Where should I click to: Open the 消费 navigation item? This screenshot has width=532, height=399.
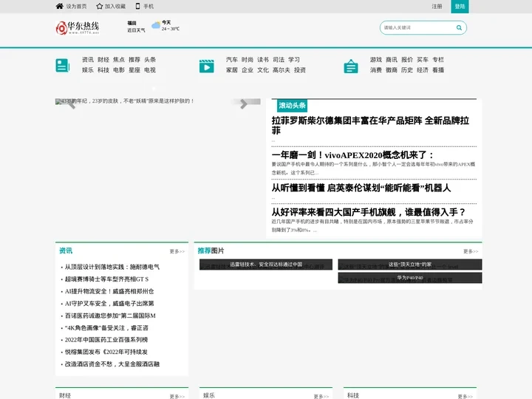[x=376, y=70]
